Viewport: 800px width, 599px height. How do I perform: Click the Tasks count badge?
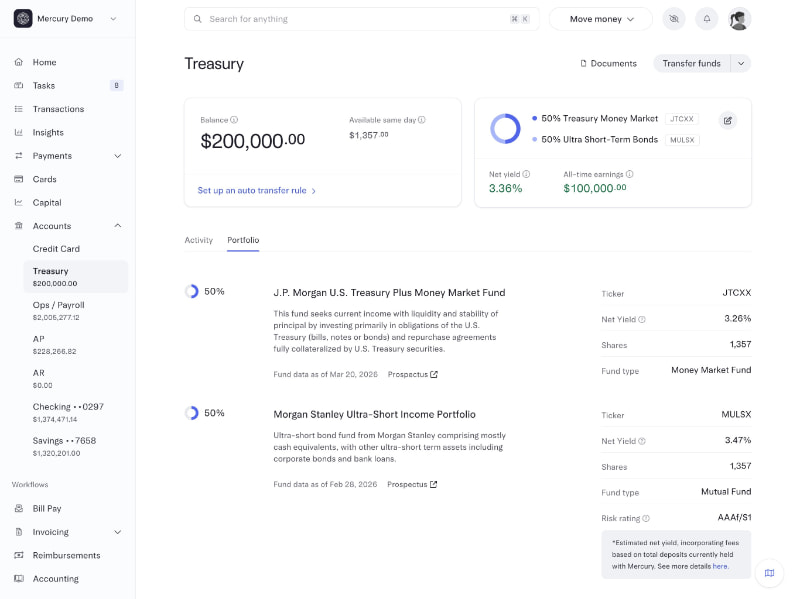pos(117,86)
